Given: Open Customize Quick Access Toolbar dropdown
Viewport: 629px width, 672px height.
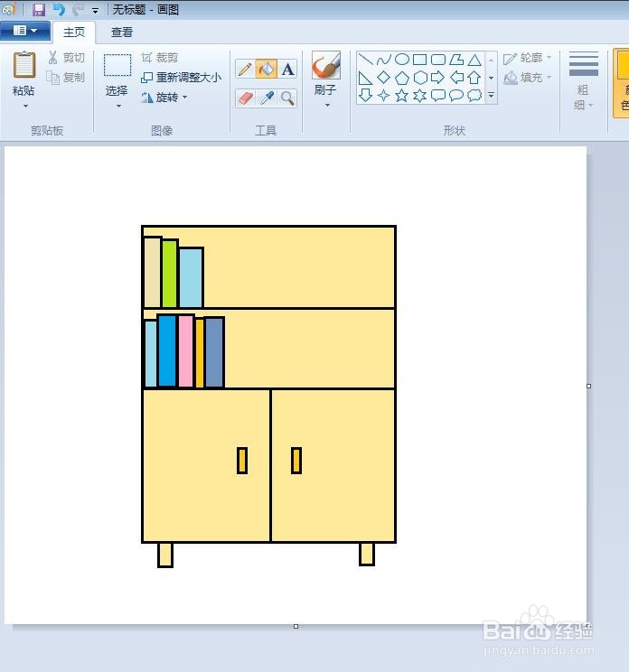Looking at the screenshot, I should pos(95,10).
